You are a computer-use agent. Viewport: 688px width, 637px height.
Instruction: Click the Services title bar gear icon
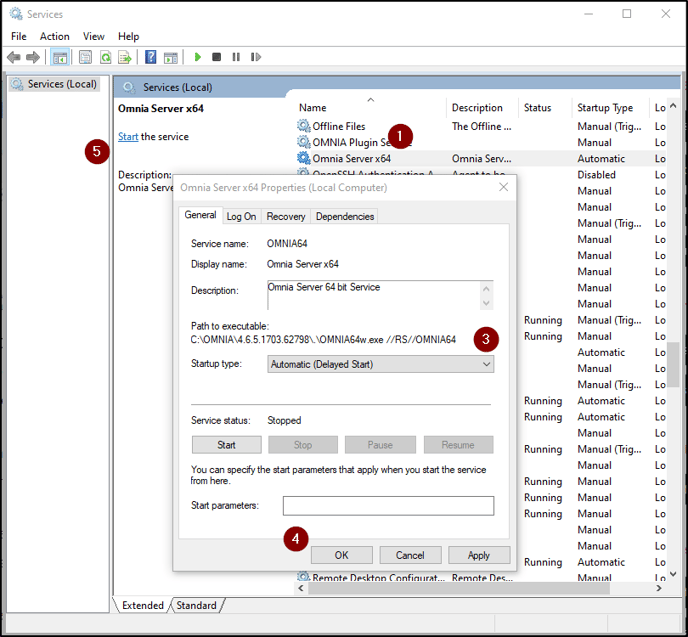[x=16, y=14]
